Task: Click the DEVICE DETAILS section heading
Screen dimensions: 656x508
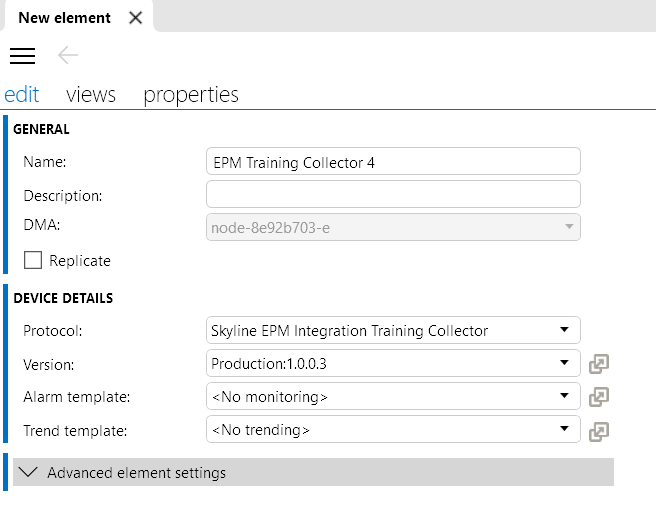Action: [63, 298]
